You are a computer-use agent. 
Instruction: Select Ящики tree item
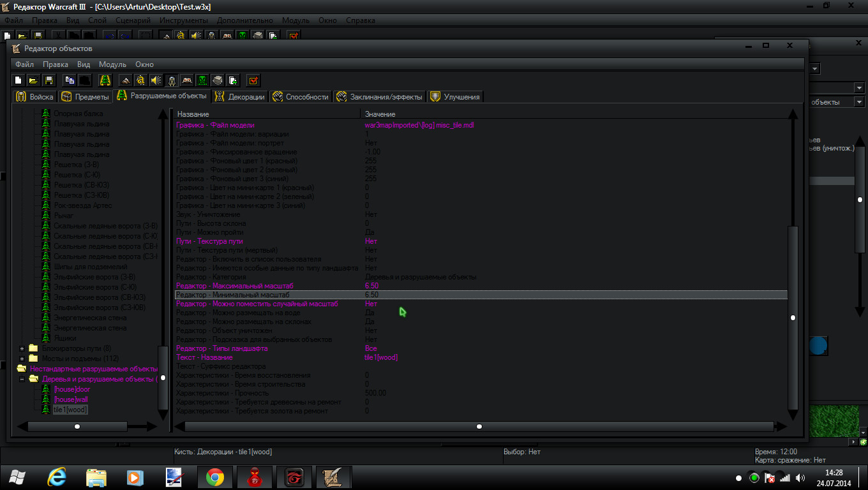coord(65,338)
